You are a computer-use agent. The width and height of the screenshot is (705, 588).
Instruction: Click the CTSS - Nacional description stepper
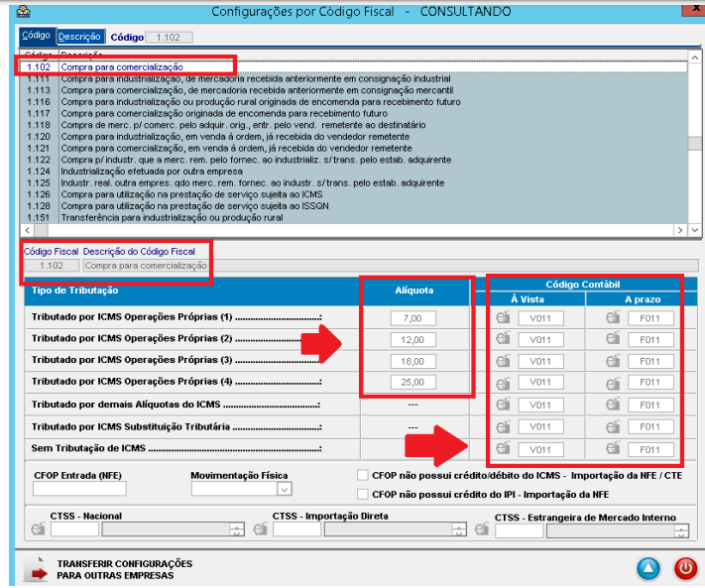pyautogui.click(x=237, y=529)
